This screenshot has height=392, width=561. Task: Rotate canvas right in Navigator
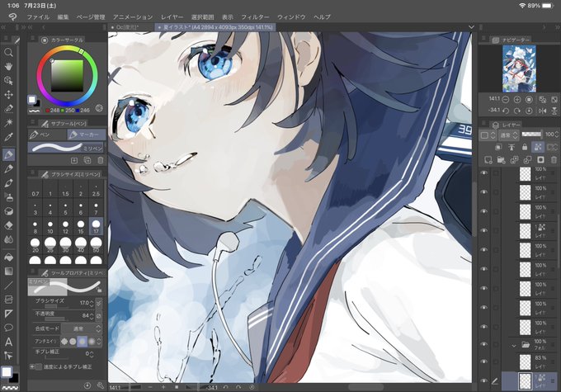[517, 111]
